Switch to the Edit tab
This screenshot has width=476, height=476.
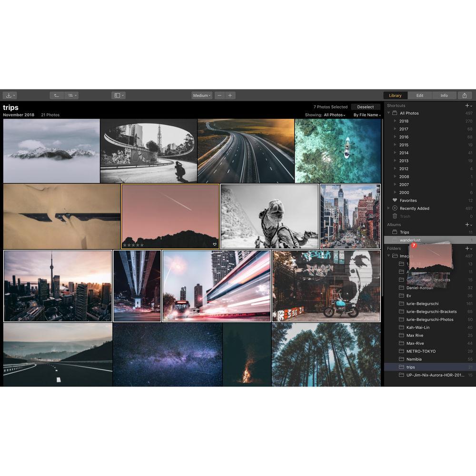420,95
